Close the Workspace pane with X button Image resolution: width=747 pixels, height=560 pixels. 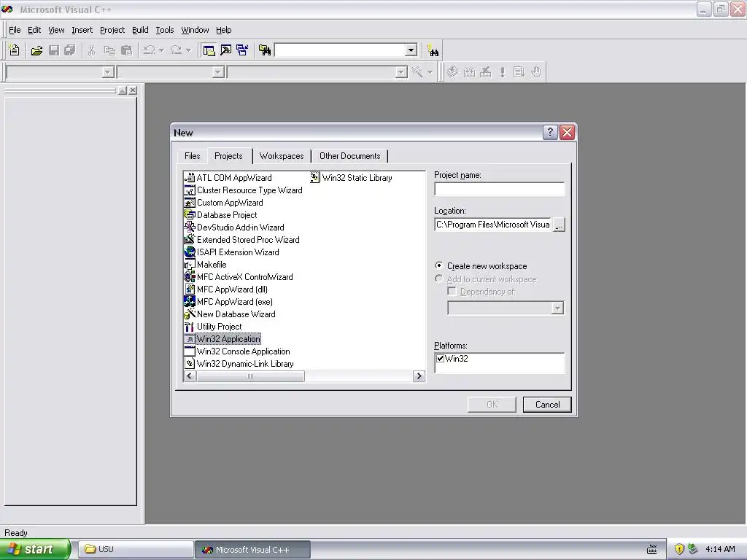[x=133, y=90]
